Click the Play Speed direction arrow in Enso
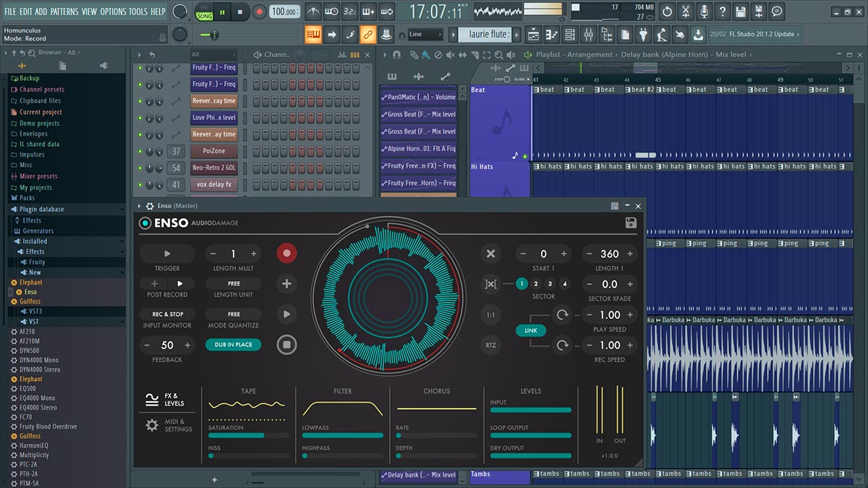The height and width of the screenshot is (488, 868). pyautogui.click(x=562, y=315)
